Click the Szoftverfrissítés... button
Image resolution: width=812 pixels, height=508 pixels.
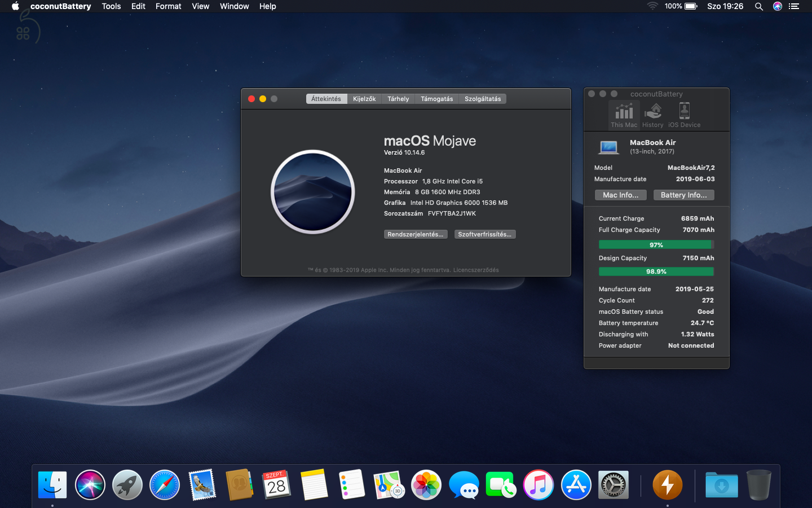tap(485, 234)
